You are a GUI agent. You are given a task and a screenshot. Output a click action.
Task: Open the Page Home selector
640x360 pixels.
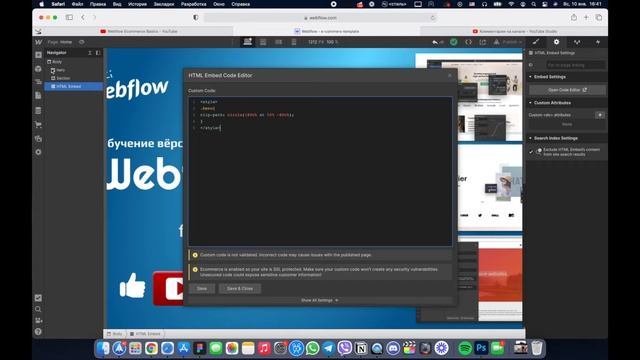60,42
